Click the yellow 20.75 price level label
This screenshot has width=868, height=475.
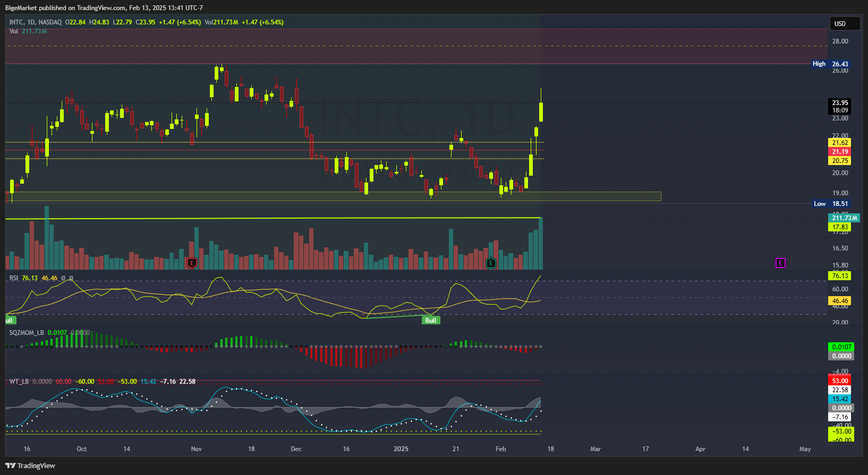tap(840, 161)
